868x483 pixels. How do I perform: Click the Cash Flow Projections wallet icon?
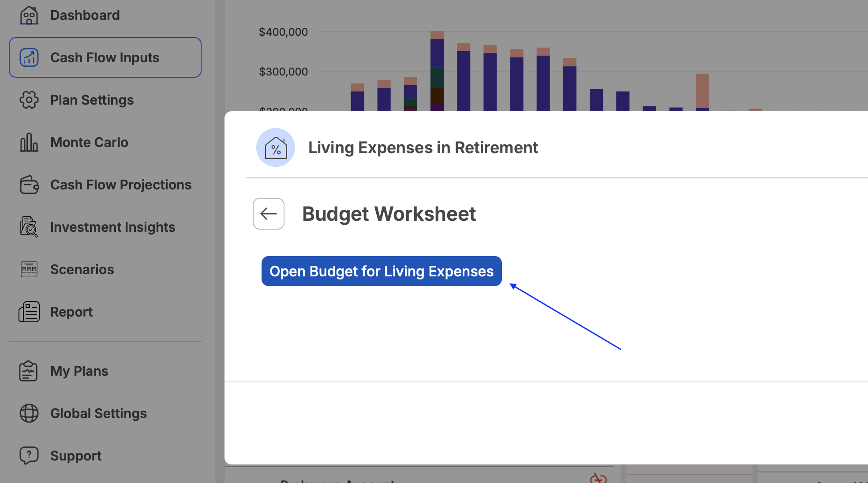click(29, 185)
